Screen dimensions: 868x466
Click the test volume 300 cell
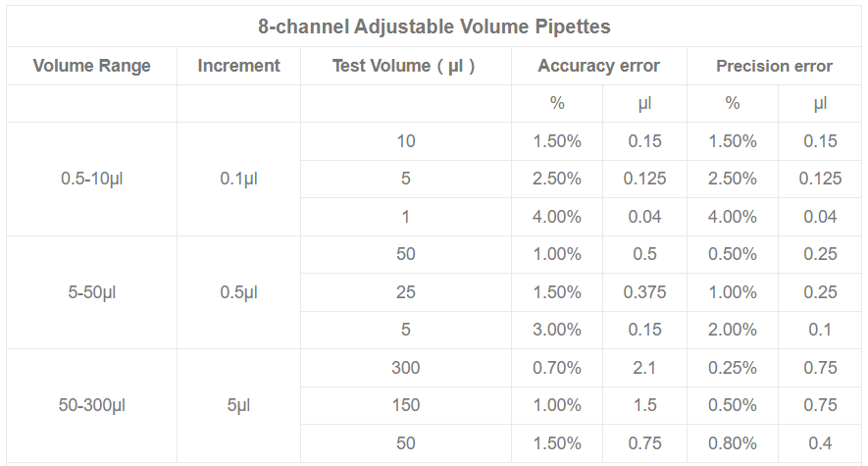tap(405, 368)
